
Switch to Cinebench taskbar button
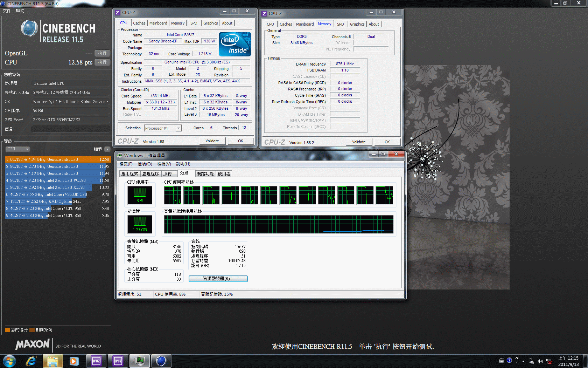click(161, 361)
